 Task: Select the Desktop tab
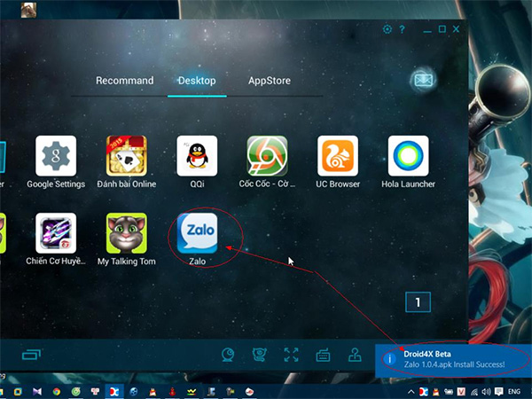[197, 81]
